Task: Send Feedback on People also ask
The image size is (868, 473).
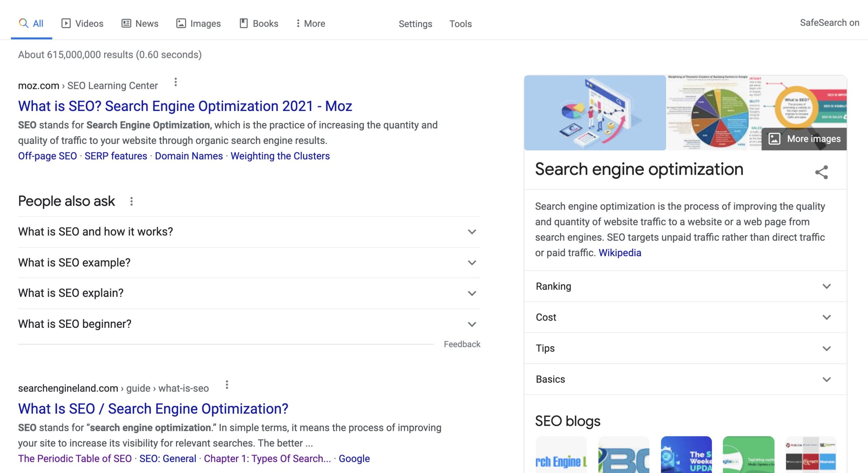Action: (x=462, y=344)
